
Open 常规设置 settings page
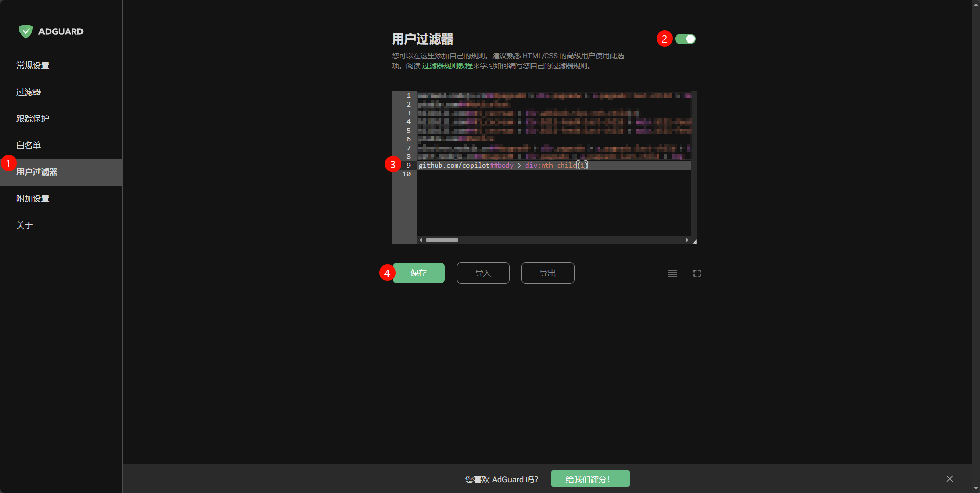point(33,66)
